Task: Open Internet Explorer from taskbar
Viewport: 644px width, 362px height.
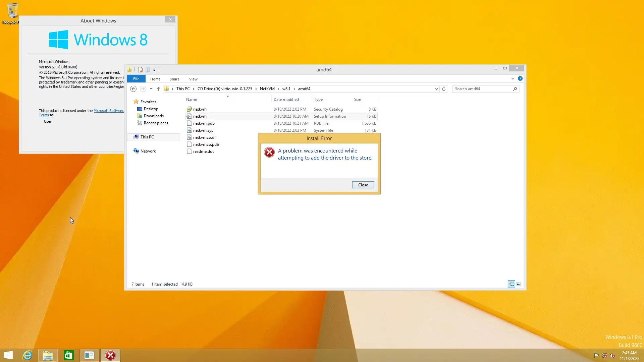Action: (27, 355)
